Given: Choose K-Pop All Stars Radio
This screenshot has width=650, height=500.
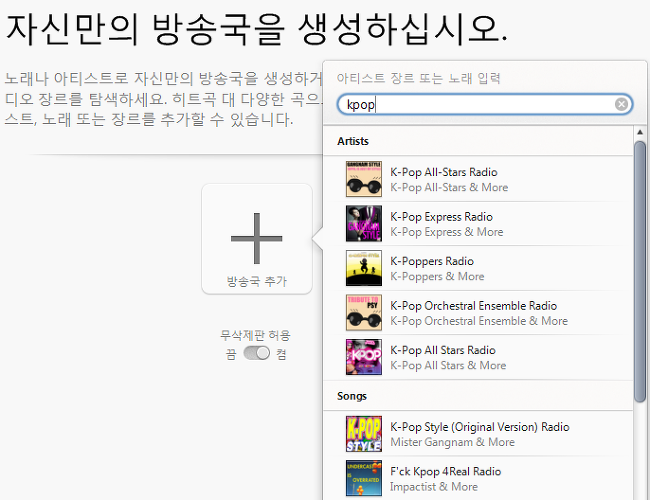Looking at the screenshot, I should (x=478, y=357).
